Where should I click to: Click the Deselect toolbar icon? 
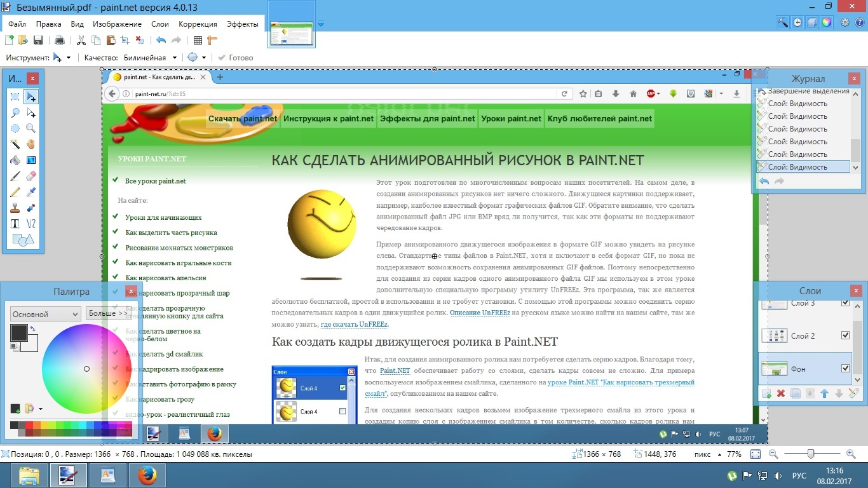(x=139, y=41)
